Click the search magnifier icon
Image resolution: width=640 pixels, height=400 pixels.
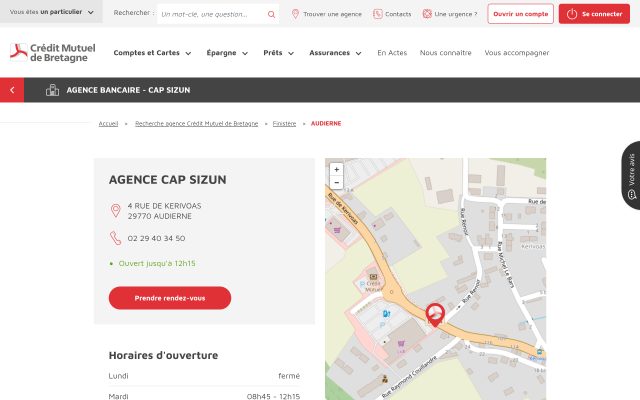(x=271, y=14)
